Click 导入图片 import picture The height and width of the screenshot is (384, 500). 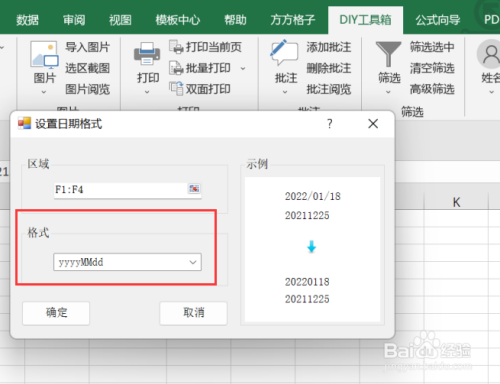tap(87, 47)
